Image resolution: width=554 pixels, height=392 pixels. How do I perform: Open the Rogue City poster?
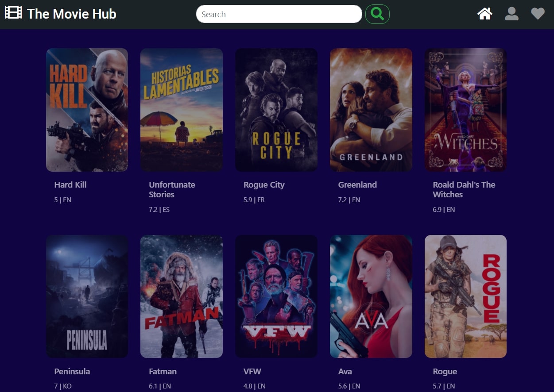[276, 110]
